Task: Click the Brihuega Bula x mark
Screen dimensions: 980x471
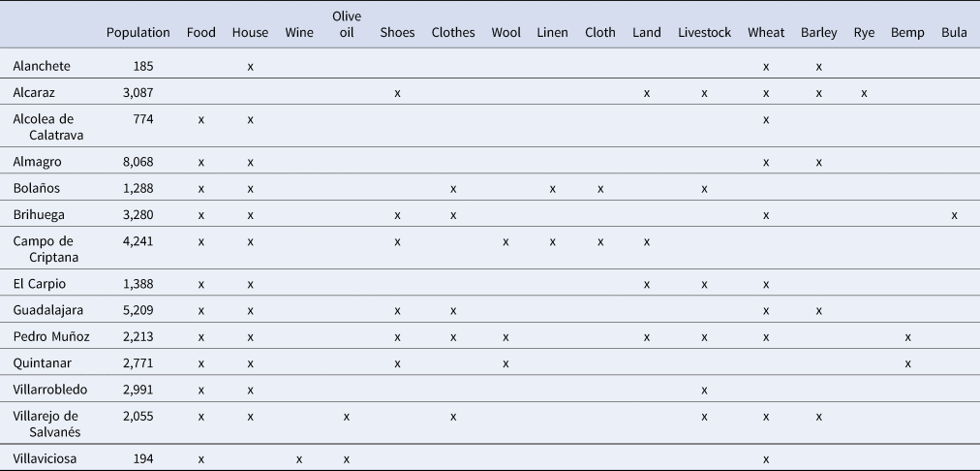Action: click(x=955, y=215)
